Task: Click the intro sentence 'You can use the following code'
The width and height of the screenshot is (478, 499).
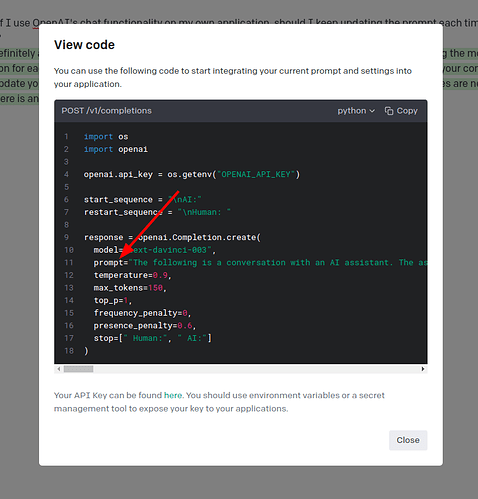Action: 233,77
